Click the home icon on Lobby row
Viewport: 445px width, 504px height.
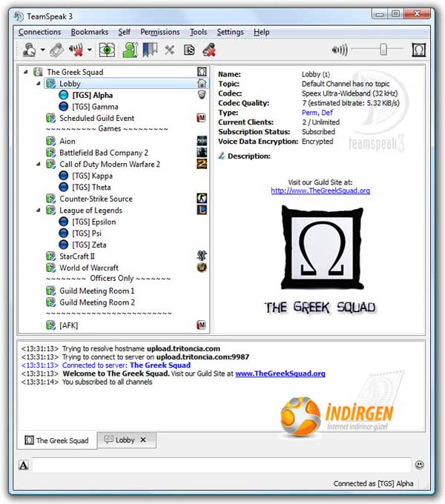coord(202,83)
